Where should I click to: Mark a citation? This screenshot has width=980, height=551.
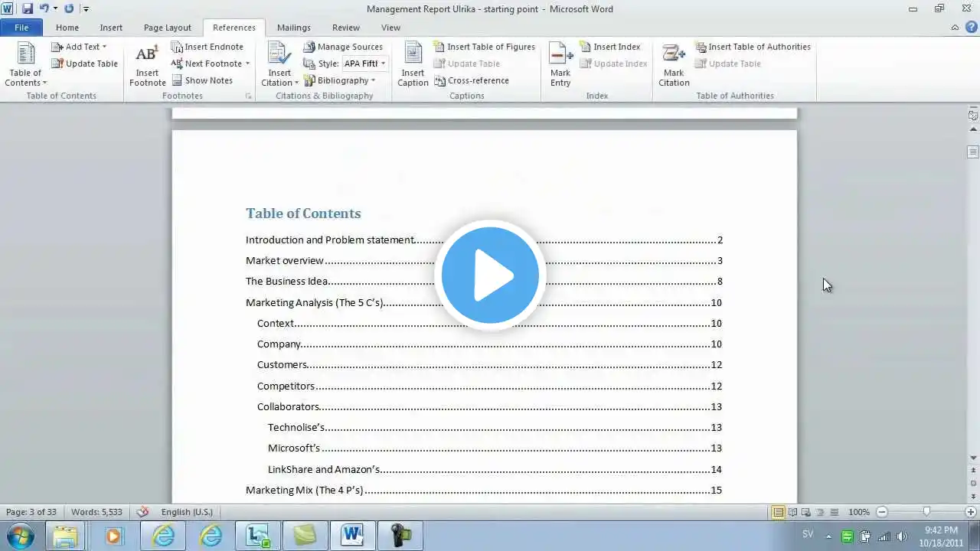674,65
